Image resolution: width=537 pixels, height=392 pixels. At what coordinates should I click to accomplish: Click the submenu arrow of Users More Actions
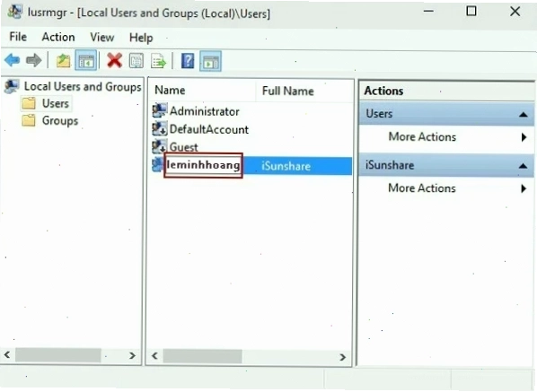pyautogui.click(x=524, y=137)
